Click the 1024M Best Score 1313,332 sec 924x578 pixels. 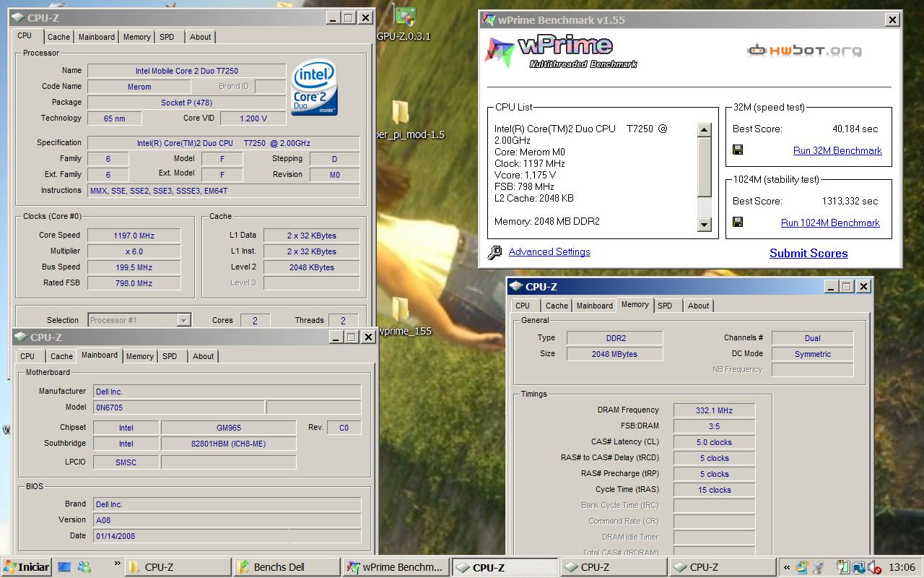(x=850, y=202)
